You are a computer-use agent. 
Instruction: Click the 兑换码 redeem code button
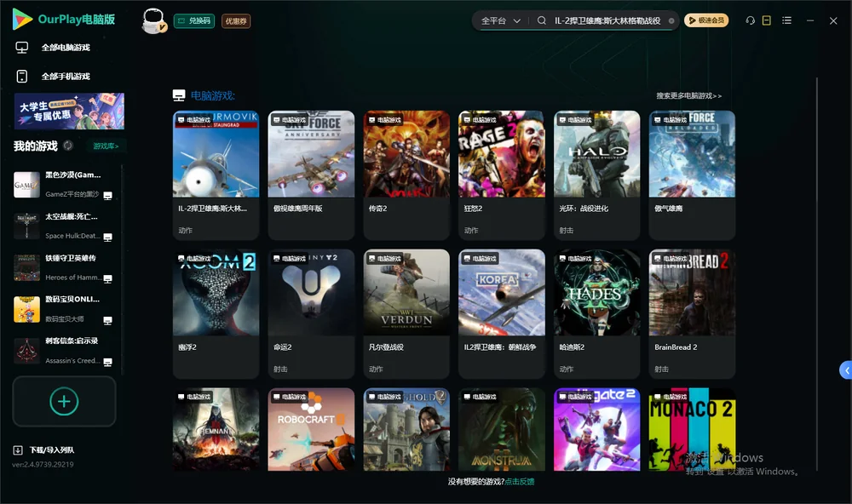coord(194,21)
